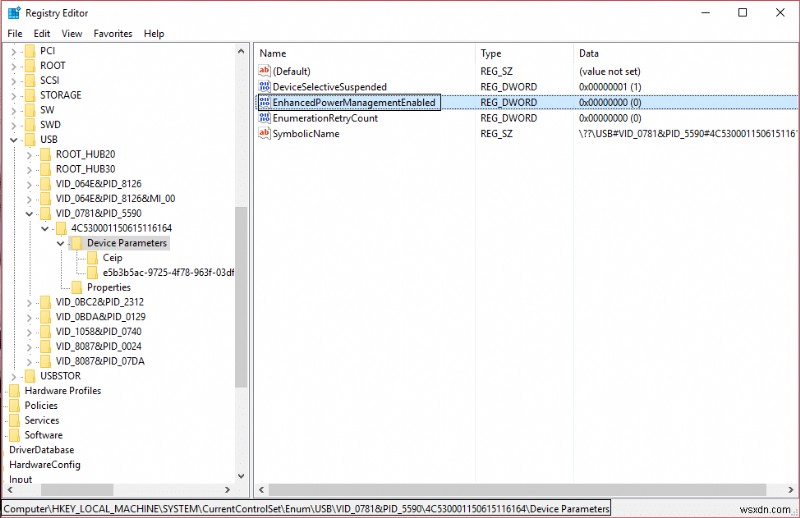
Task: Click the VID_0781&PID_5590 folder icon
Action: (46, 213)
